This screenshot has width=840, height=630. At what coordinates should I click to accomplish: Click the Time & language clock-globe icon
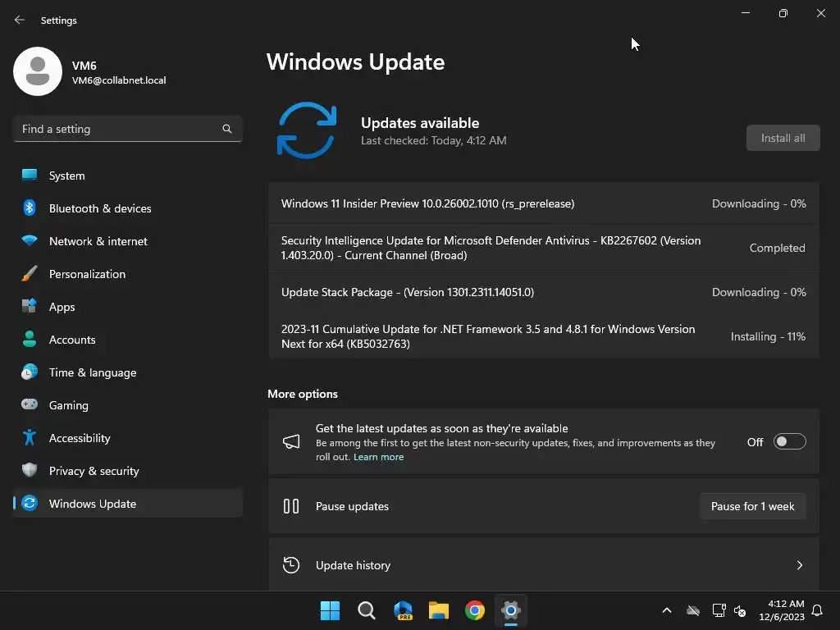click(x=30, y=372)
